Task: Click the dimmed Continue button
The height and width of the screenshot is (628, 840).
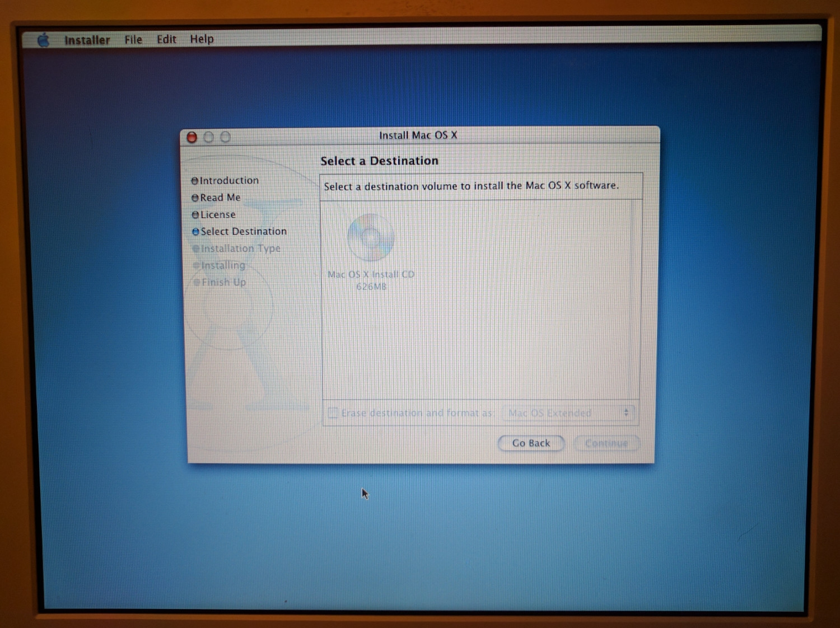Action: click(606, 443)
